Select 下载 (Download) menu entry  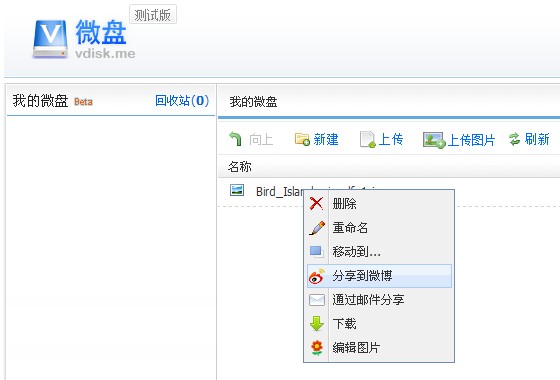[x=379, y=324]
